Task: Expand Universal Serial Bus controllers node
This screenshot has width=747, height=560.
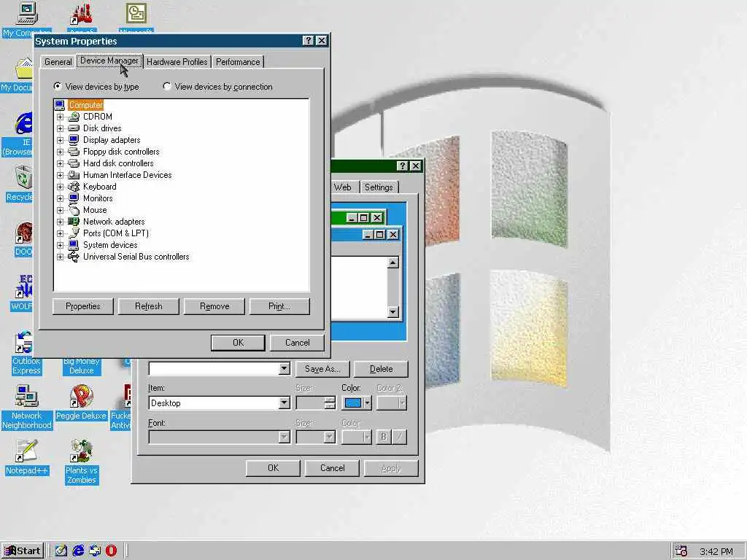Action: click(60, 257)
